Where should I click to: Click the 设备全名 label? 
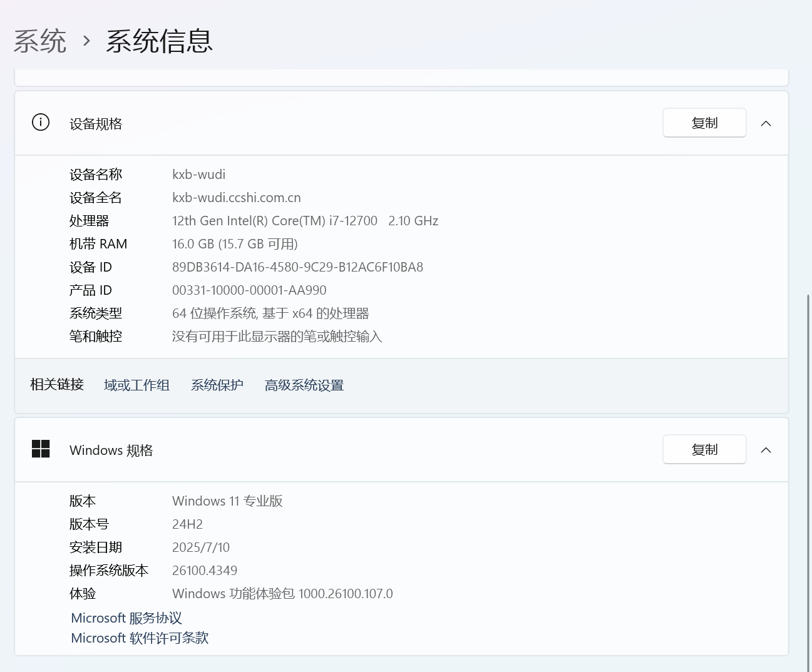point(96,198)
